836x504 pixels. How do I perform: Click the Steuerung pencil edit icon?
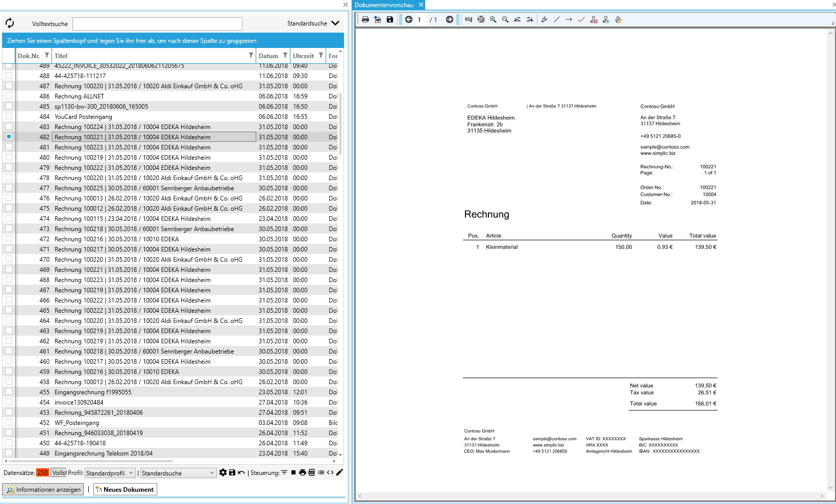[x=339, y=472]
